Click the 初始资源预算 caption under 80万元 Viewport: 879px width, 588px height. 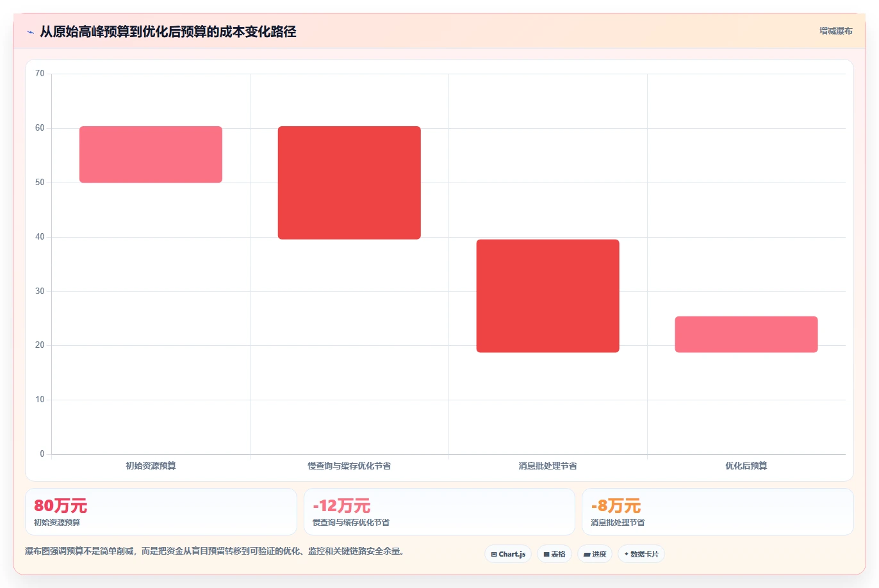click(57, 523)
